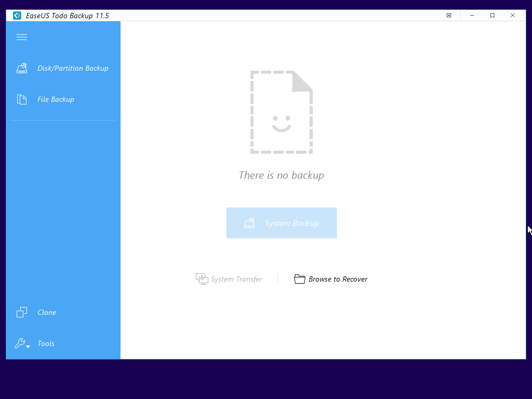Minimize the EaseUS Todo Backup window
This screenshot has height=399, width=532.
coord(472,16)
